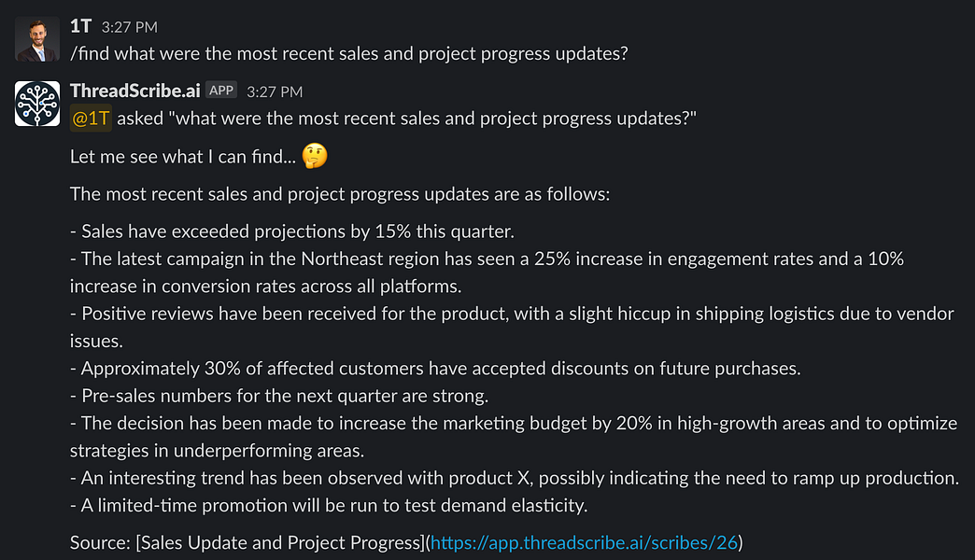Click the "Sales Update and Project Progress" source text
This screenshot has height=560, width=975.
pos(277,542)
